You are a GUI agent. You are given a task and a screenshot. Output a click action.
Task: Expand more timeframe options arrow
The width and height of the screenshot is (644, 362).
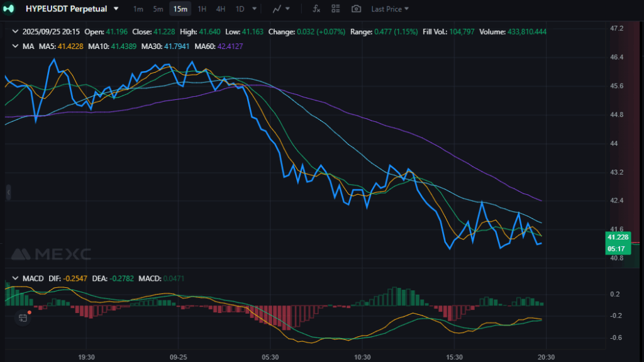tap(254, 9)
